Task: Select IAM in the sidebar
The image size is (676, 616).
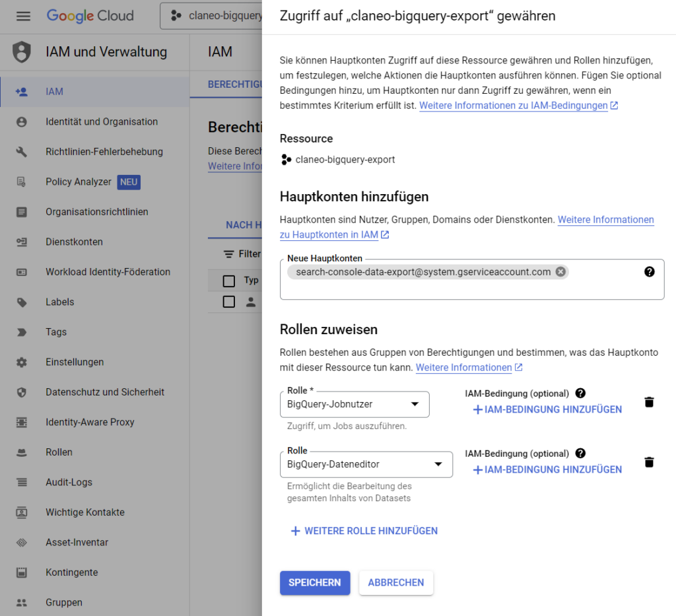Action: pos(95,92)
